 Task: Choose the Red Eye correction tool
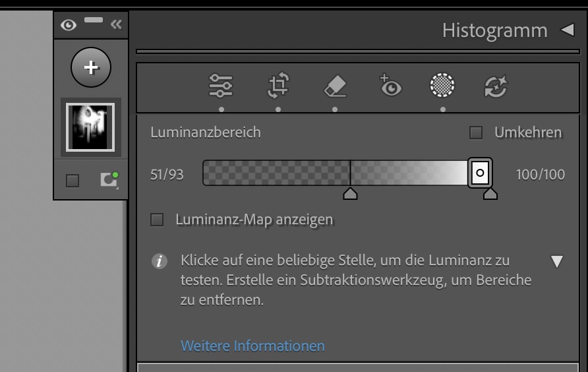coord(390,86)
